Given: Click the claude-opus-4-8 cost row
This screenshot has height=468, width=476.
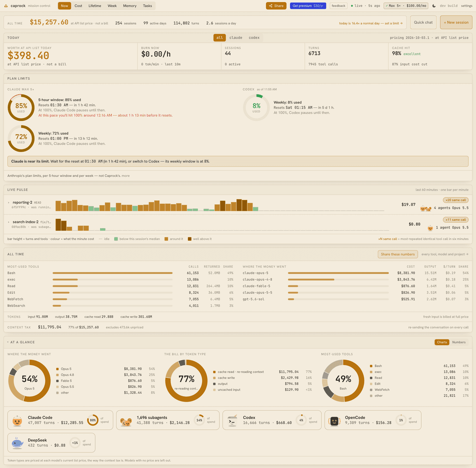Looking at the screenshot, I should 356,280.
